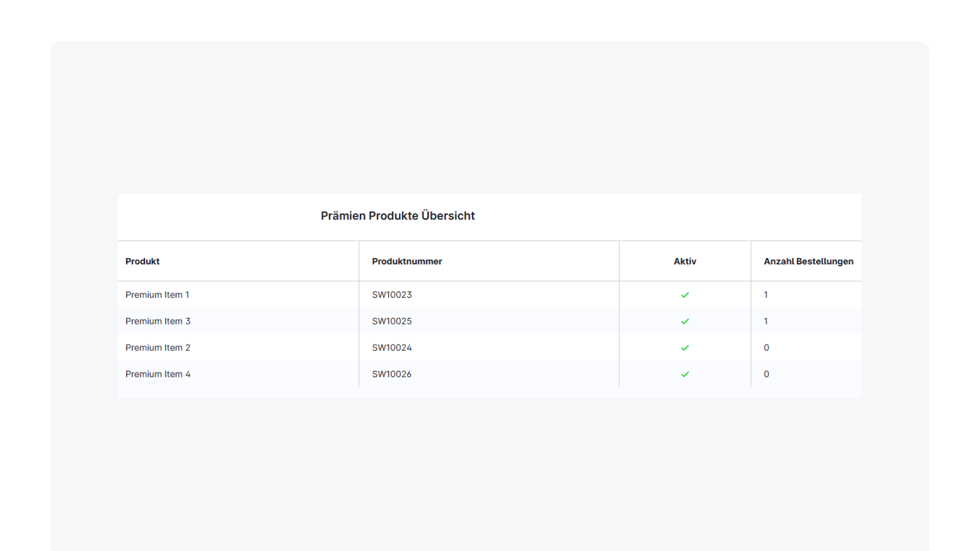
Task: Click the green checkmark for Premium Item 1
Action: tap(685, 295)
